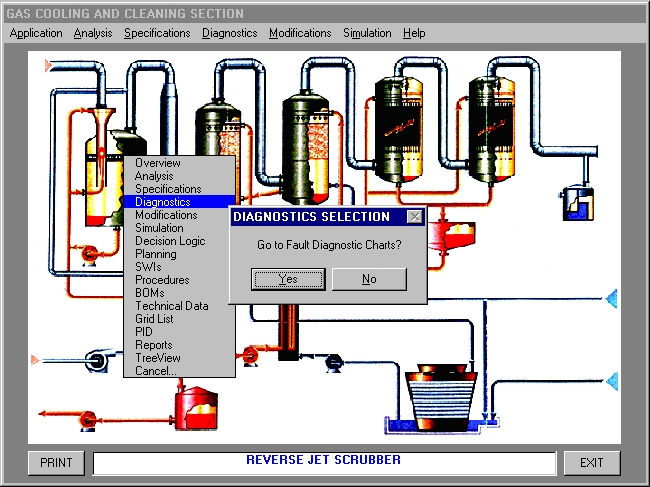
Task: Select the dark pump near cooling tower
Action: (334, 363)
